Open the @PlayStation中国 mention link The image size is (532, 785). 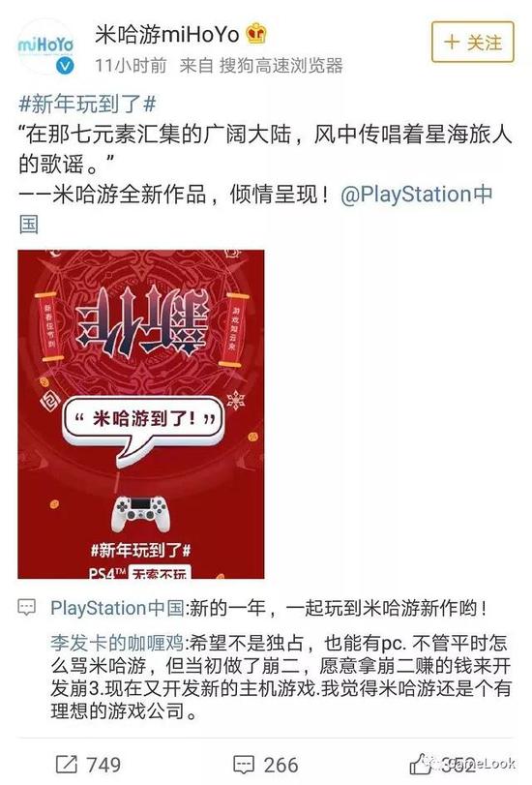click(x=255, y=209)
